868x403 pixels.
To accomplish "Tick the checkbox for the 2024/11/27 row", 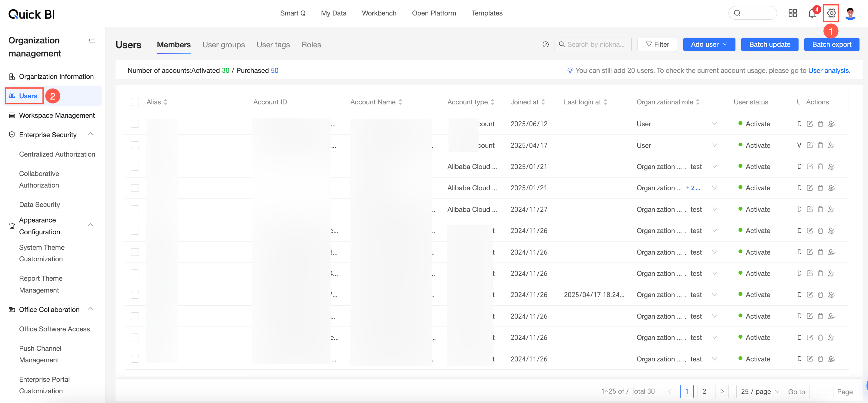I will pyautogui.click(x=135, y=209).
